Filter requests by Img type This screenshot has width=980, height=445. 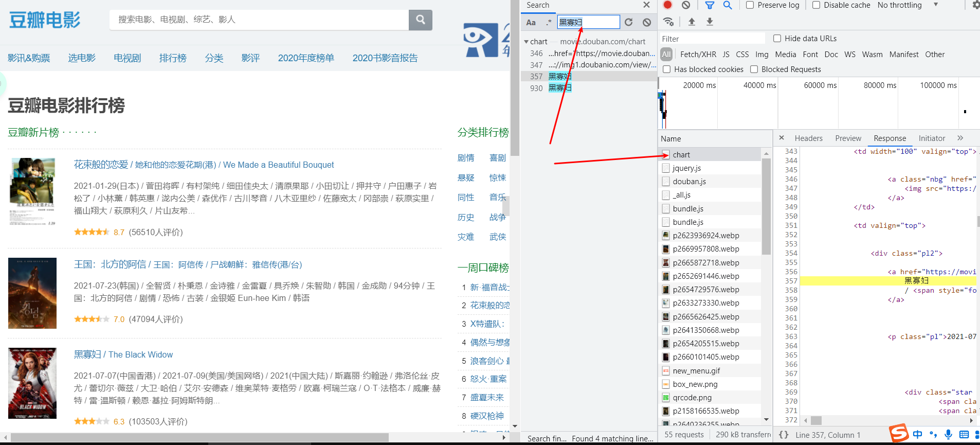click(761, 55)
